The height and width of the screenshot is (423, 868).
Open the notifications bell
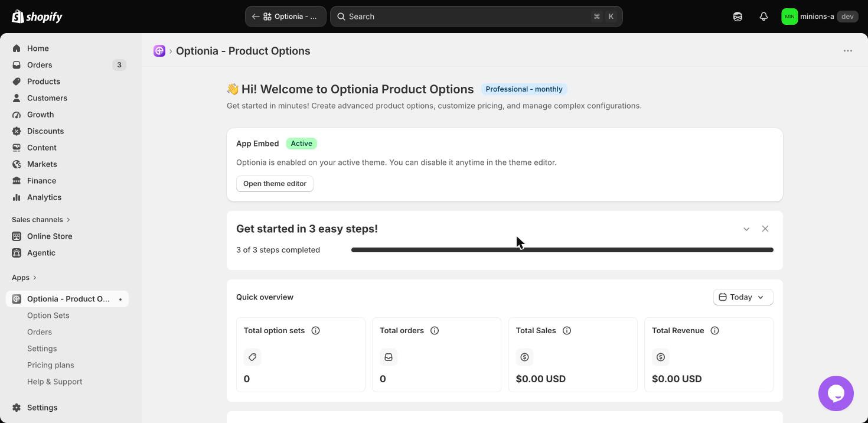[x=763, y=17]
